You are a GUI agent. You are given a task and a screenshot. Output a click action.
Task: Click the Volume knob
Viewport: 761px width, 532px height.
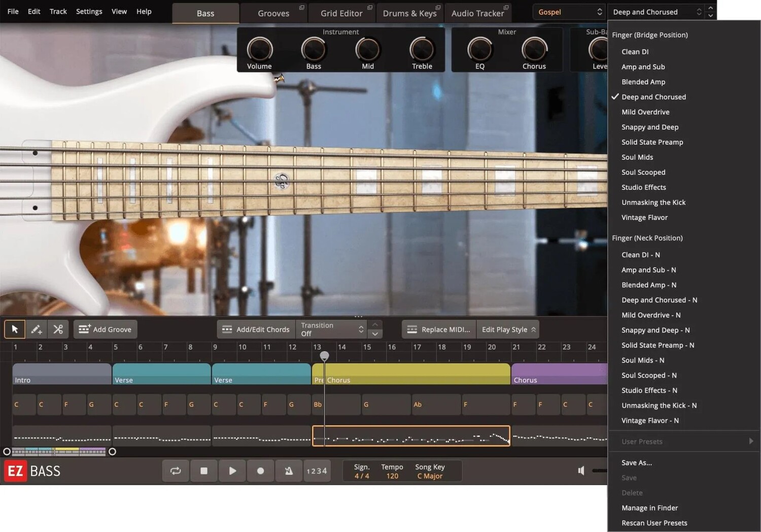pos(259,50)
